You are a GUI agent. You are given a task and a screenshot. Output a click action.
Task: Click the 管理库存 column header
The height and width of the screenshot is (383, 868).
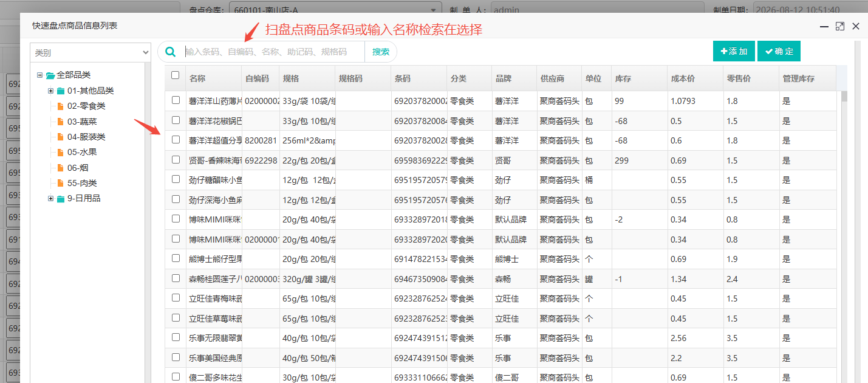point(807,78)
